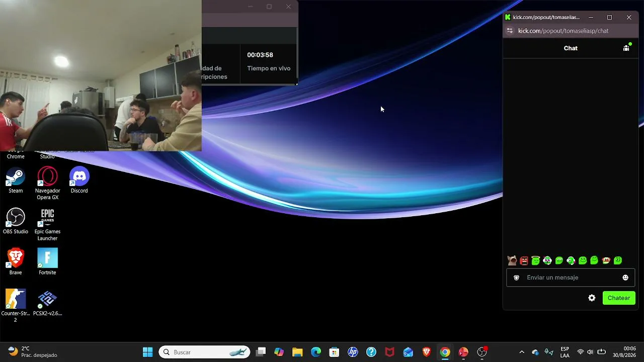644x362 pixels.
Task: Switch to OBS Studio in taskbar
Action: pyautogui.click(x=482, y=352)
